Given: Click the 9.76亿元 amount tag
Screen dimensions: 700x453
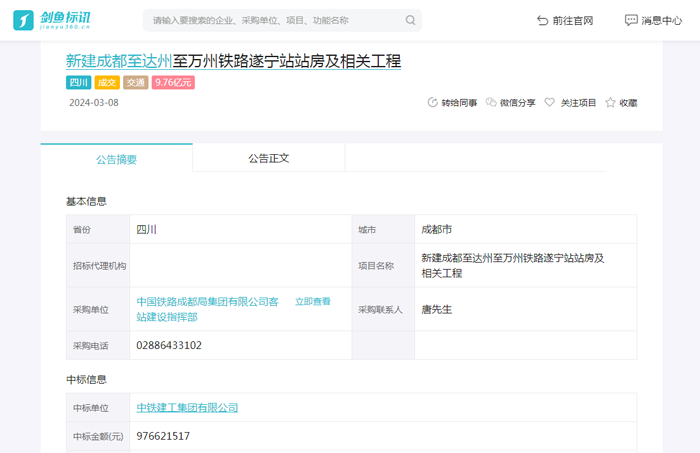Looking at the screenshot, I should 173,83.
